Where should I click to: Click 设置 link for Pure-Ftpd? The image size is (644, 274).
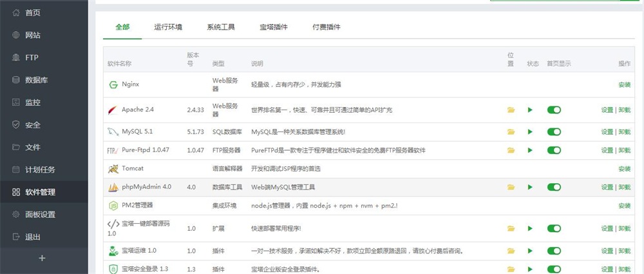pos(607,150)
